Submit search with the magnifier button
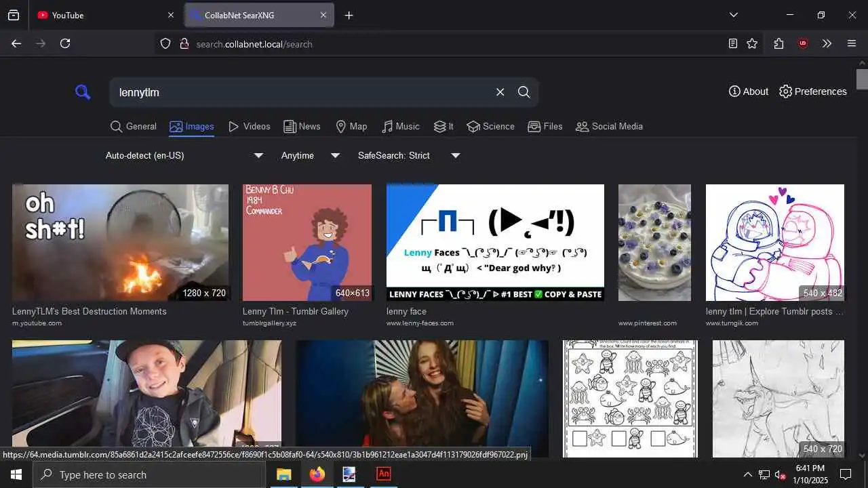This screenshot has width=868, height=488. (524, 92)
